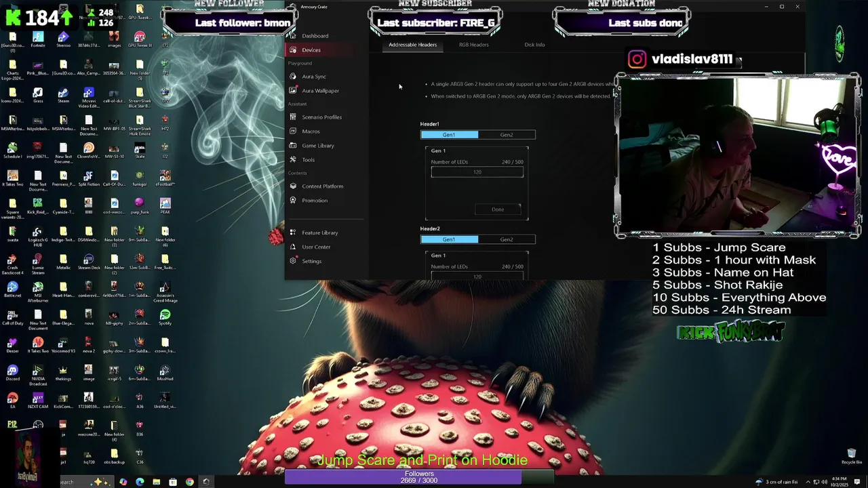Select Deezer desktop shortcut

pos(12,345)
